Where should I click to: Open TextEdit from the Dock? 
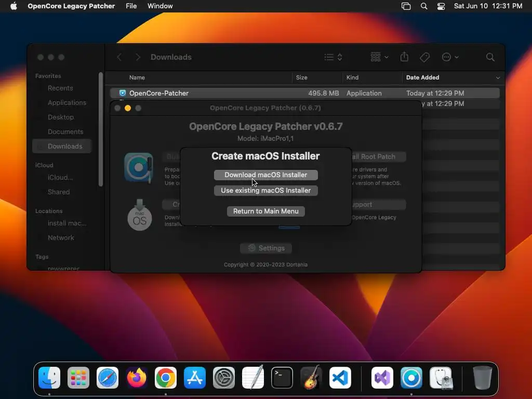click(x=253, y=377)
